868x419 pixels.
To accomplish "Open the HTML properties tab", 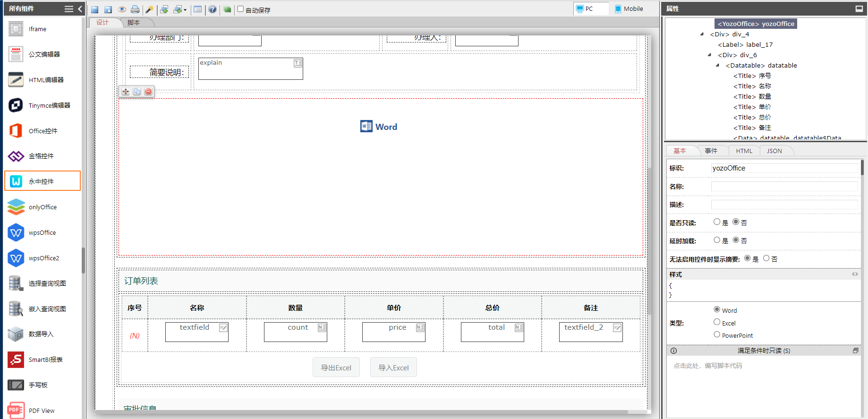I will (744, 151).
